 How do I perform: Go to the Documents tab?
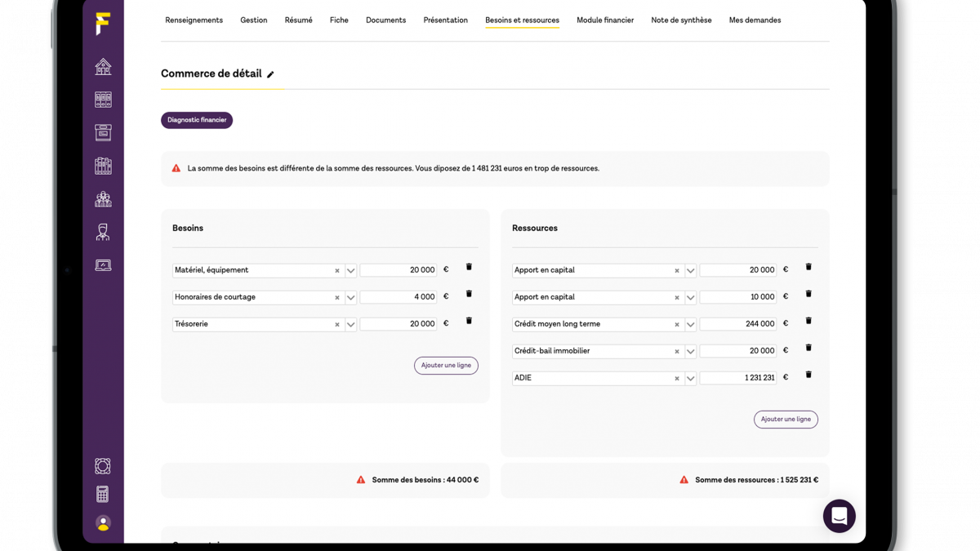(385, 20)
